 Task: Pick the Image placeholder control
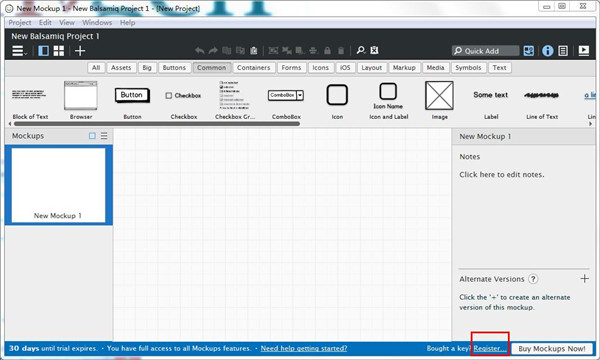(439, 100)
